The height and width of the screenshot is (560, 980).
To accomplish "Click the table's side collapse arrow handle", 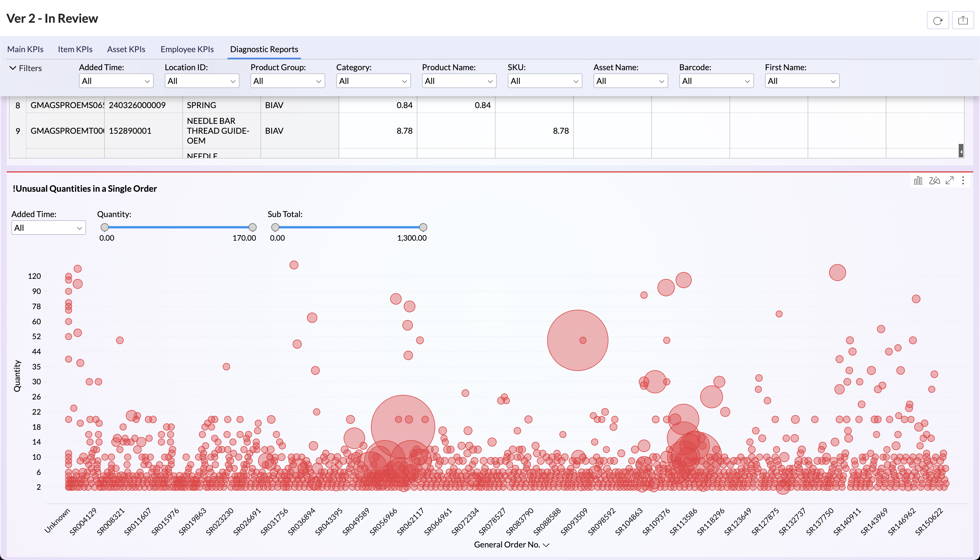I will (961, 151).
